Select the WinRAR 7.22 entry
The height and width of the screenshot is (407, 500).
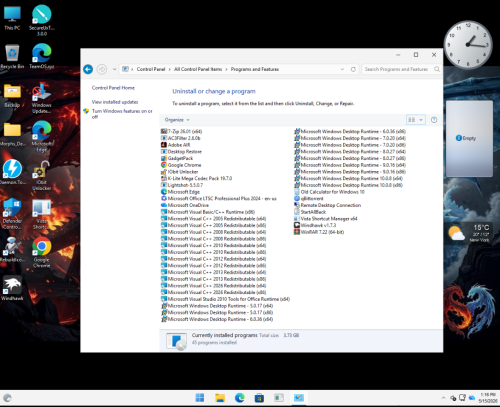[x=319, y=232]
